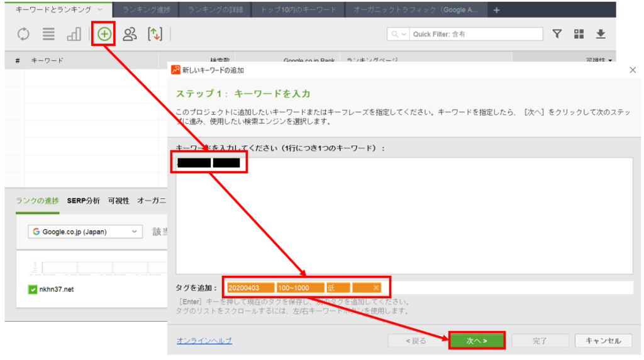Viewport: 644px width, 360px height.
Task: Click the magnifier search icon in Quick Filter
Action: [x=395, y=34]
